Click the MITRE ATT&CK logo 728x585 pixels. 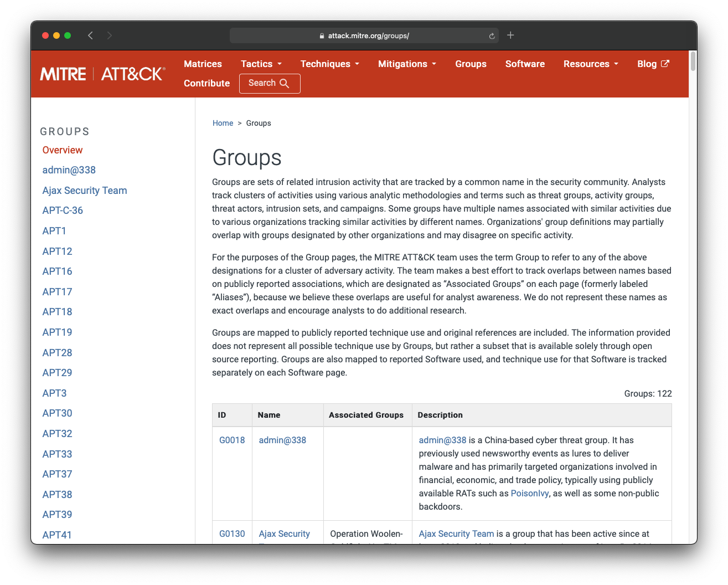tap(102, 73)
